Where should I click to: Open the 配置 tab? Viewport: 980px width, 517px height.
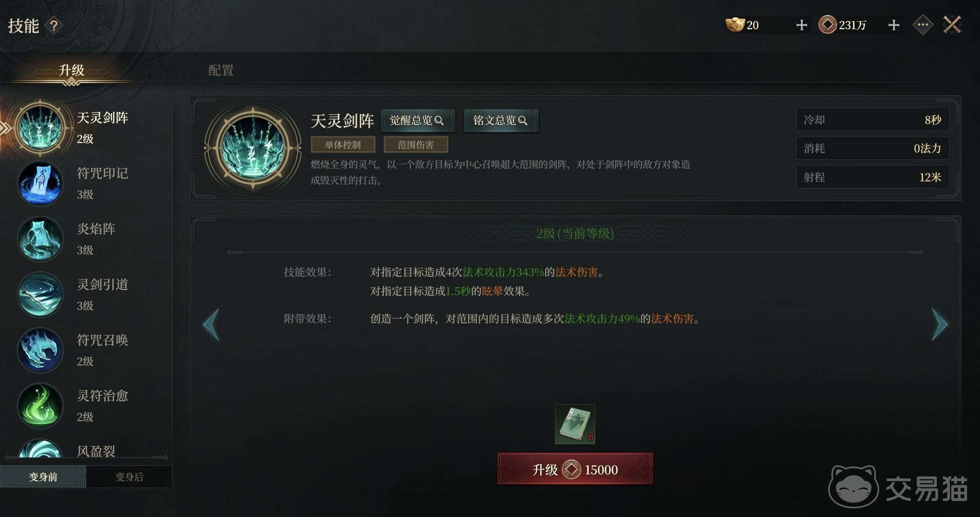[221, 70]
